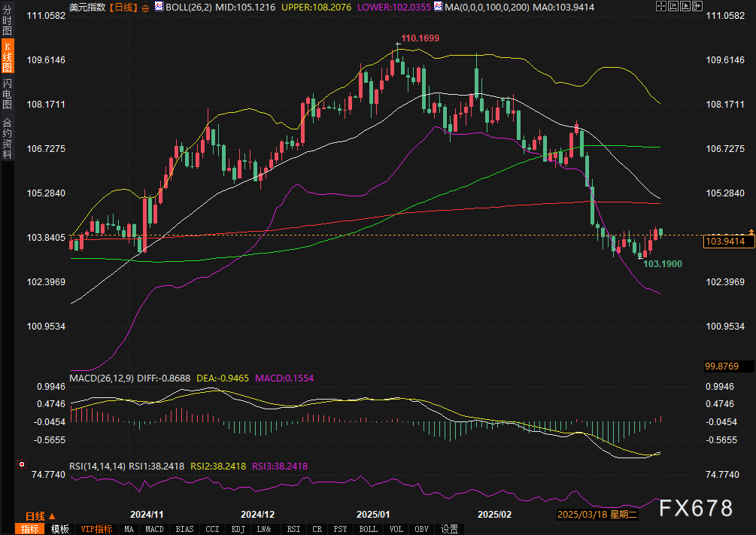Open the VIP指标 tab
756x535 pixels.
pos(96,529)
